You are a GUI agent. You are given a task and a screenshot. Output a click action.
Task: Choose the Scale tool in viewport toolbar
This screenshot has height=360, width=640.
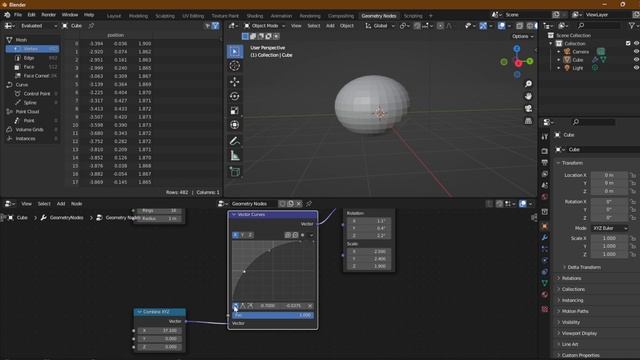pyautogui.click(x=235, y=111)
